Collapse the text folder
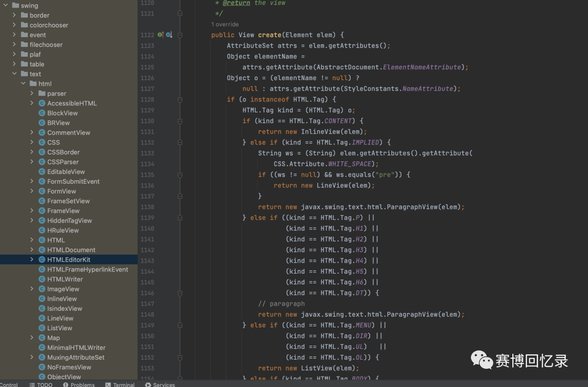The height and width of the screenshot is (387, 588). pos(14,74)
